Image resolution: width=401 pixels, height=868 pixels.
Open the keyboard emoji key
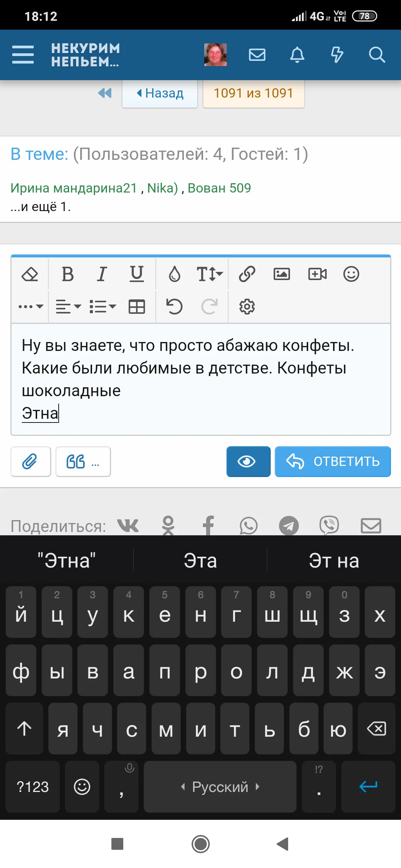coord(82,787)
